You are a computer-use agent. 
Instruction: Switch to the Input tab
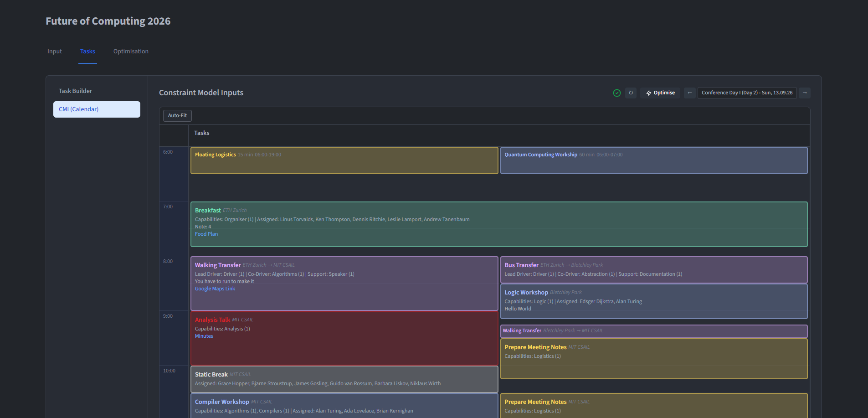coord(55,52)
